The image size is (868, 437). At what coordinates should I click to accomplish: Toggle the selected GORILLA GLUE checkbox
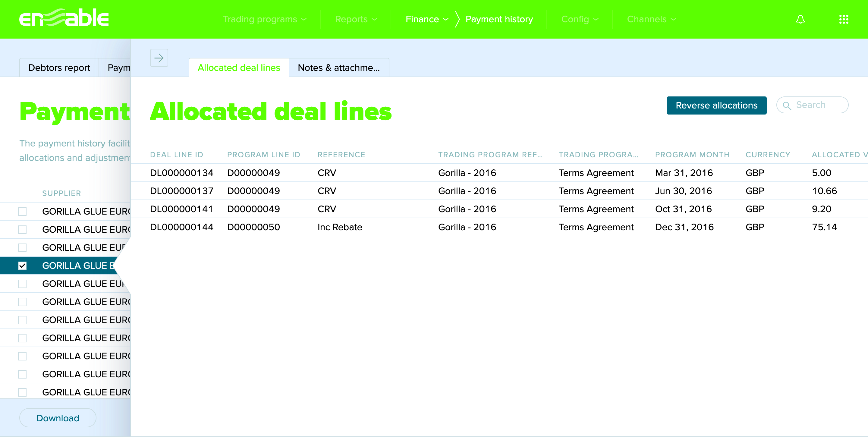point(22,266)
